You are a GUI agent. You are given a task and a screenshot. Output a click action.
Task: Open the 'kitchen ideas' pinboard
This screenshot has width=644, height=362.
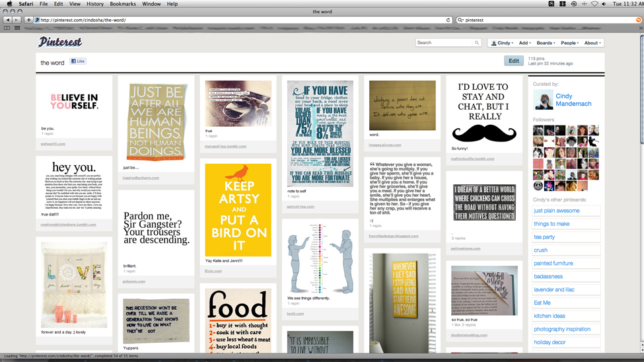(566, 316)
